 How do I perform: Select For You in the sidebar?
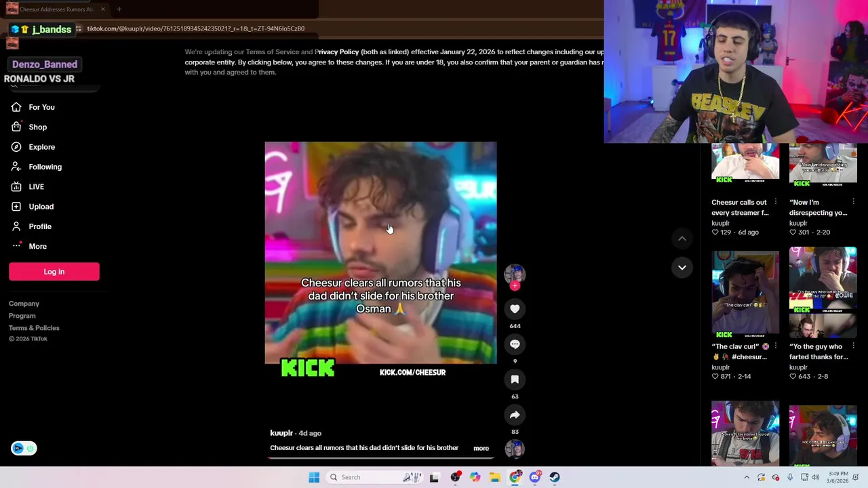(41, 107)
